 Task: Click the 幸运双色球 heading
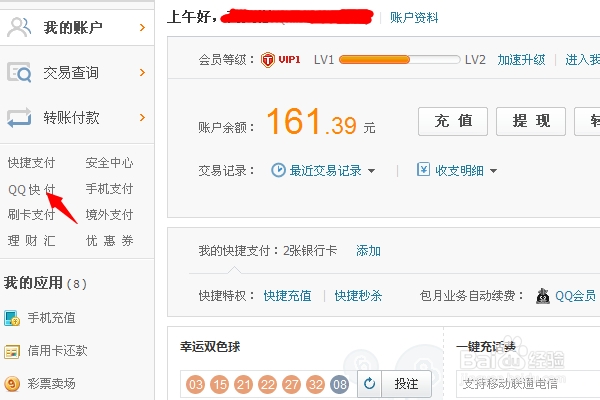(210, 347)
